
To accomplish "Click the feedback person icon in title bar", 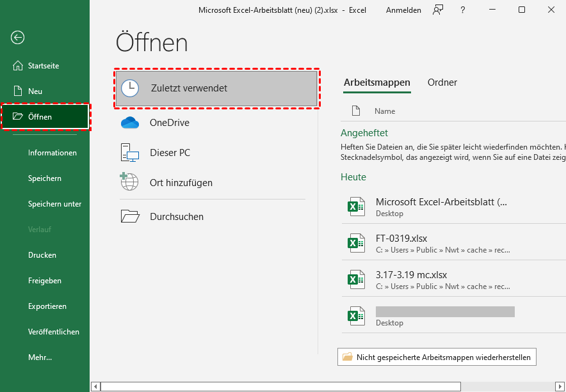I will (438, 10).
